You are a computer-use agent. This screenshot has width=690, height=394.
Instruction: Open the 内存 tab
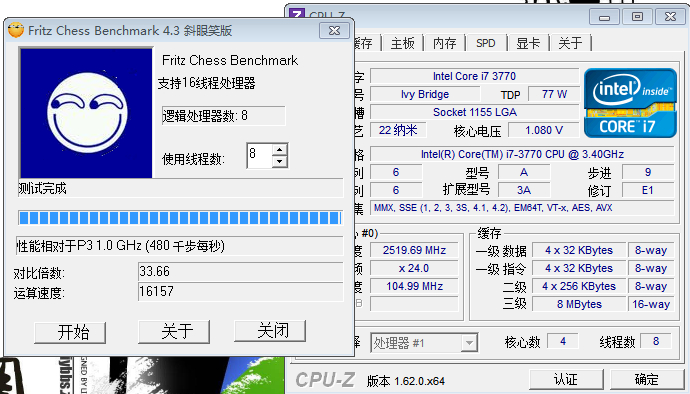(444, 43)
